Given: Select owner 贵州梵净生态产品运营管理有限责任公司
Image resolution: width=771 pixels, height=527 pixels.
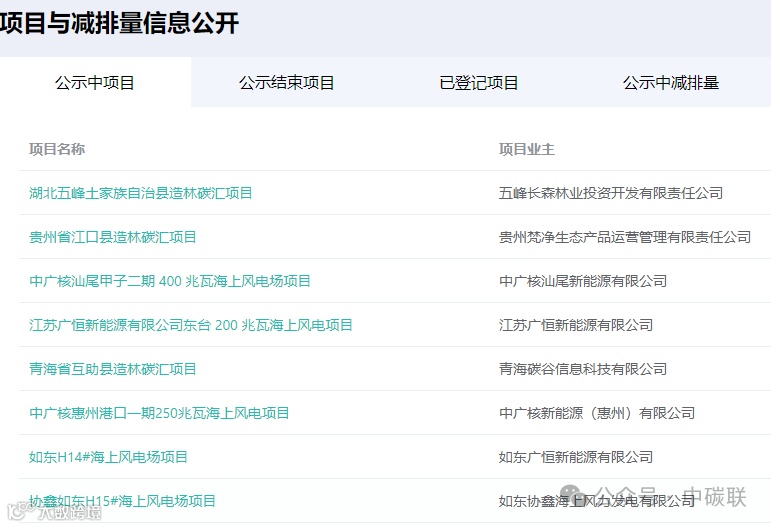Looking at the screenshot, I should tap(625, 237).
